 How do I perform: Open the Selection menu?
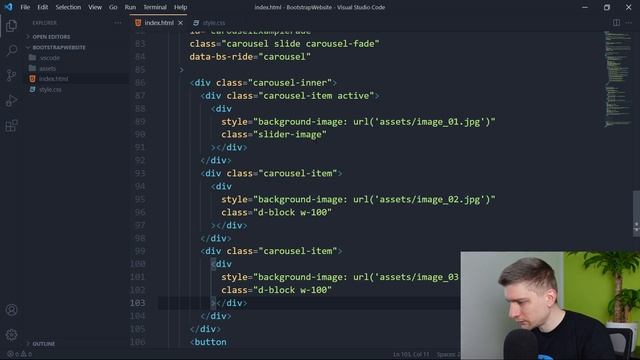(68, 7)
